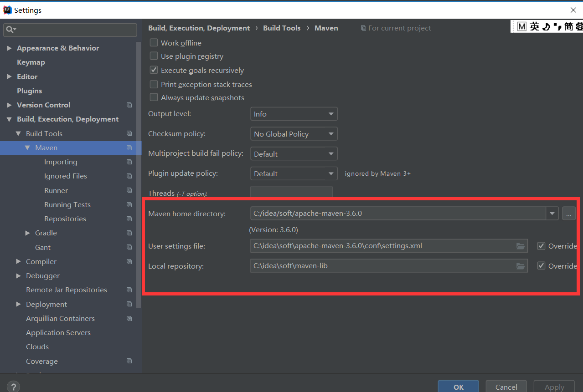Screen dimensions: 583x392
Task: Click the project-level icon beside Repositories
Action: tap(129, 219)
